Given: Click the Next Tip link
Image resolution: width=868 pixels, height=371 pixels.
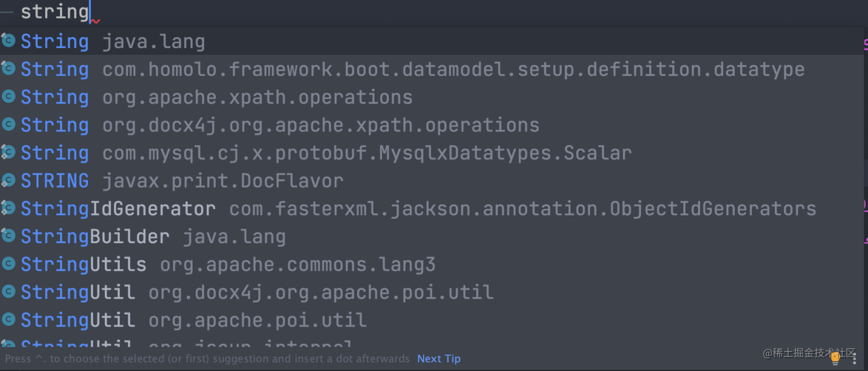Looking at the screenshot, I should 439,359.
